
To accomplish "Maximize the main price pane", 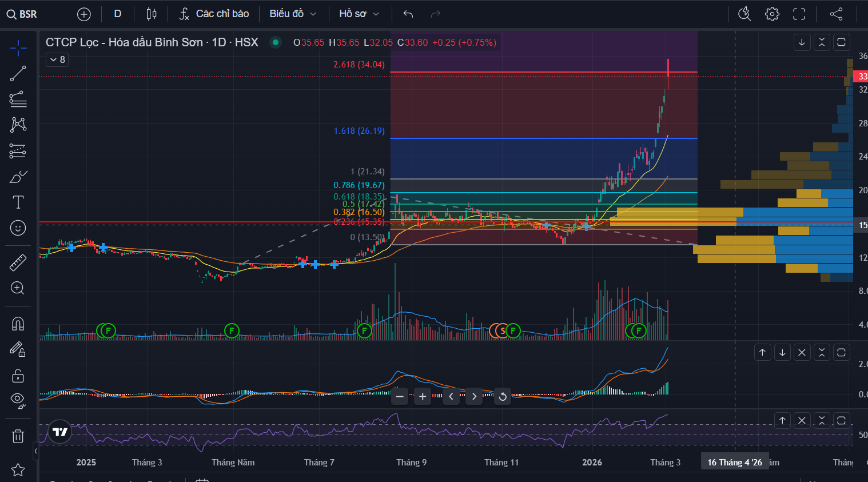I will click(x=841, y=42).
